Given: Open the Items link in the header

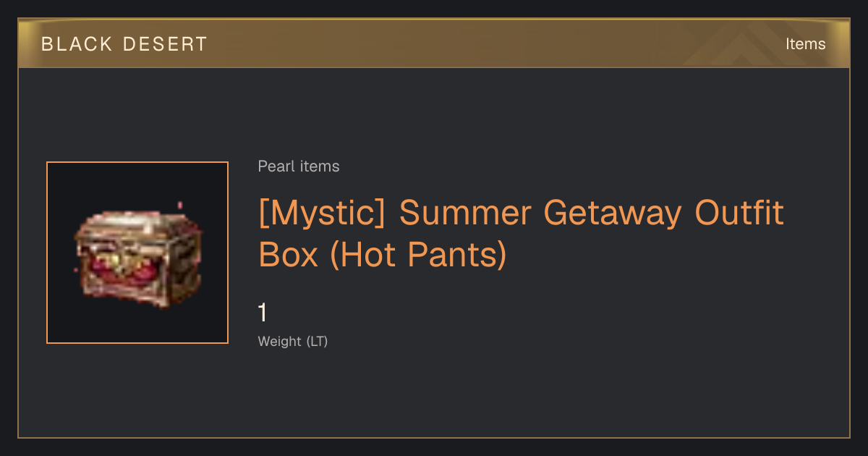Looking at the screenshot, I should [805, 44].
